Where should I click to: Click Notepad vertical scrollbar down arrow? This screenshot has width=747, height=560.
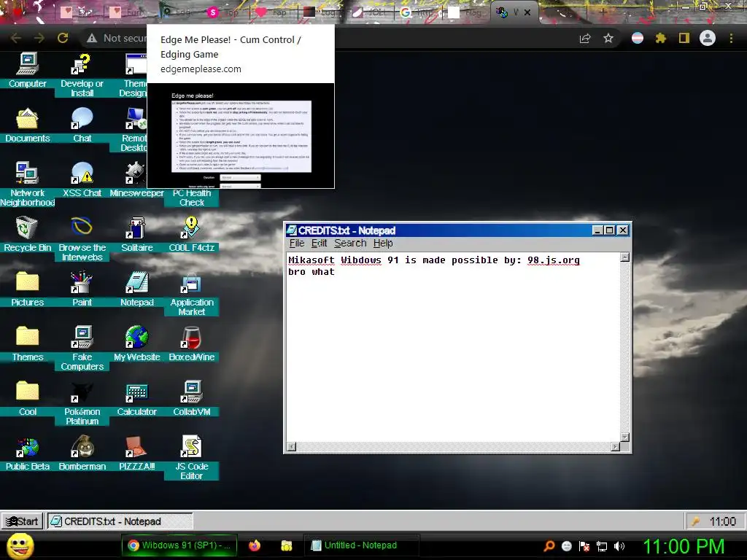(x=625, y=437)
